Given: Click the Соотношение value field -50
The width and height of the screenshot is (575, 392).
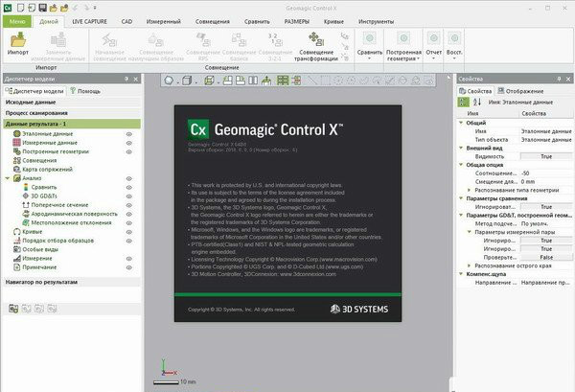Looking at the screenshot, I should tap(546, 173).
